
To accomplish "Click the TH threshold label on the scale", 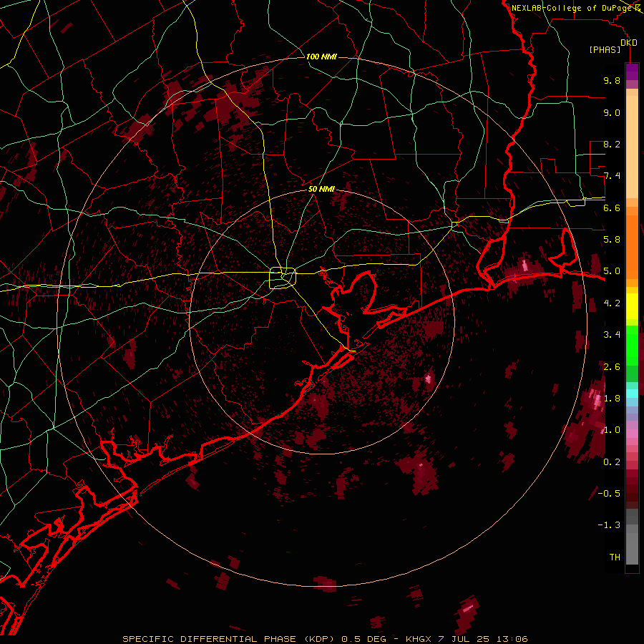I will pos(615,557).
